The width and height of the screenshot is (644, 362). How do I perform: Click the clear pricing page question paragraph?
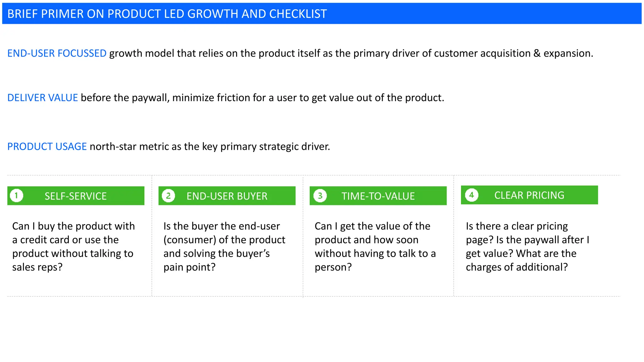click(x=527, y=246)
